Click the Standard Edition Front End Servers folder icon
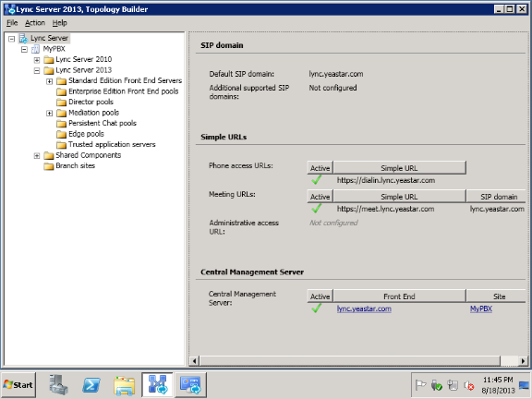532x399 pixels. (61, 81)
